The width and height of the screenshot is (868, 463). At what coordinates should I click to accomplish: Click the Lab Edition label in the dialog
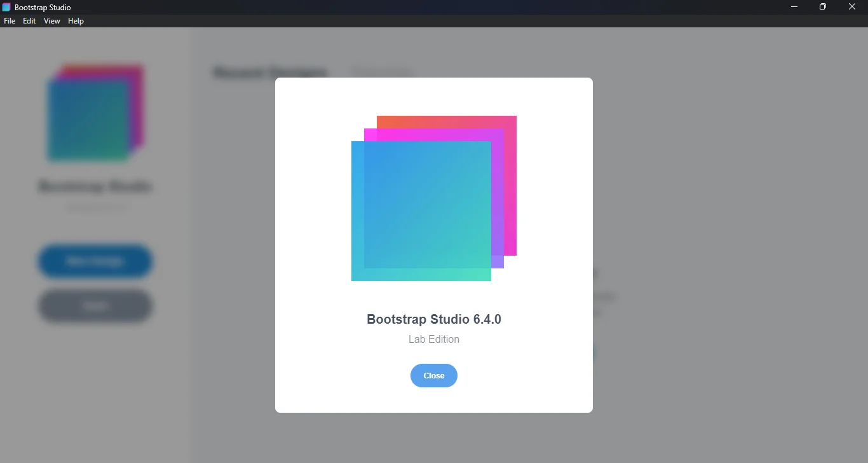(x=434, y=339)
